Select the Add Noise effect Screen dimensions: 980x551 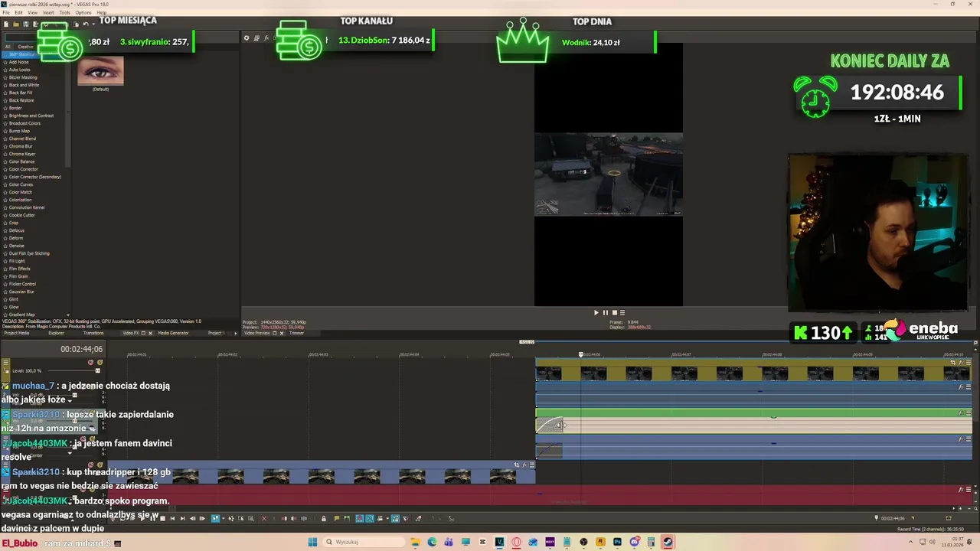18,62
